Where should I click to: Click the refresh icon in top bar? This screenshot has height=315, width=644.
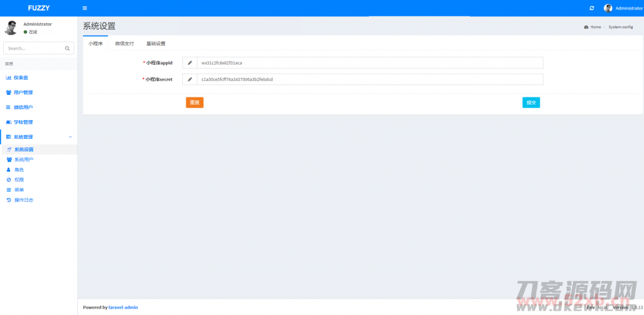pyautogui.click(x=591, y=8)
